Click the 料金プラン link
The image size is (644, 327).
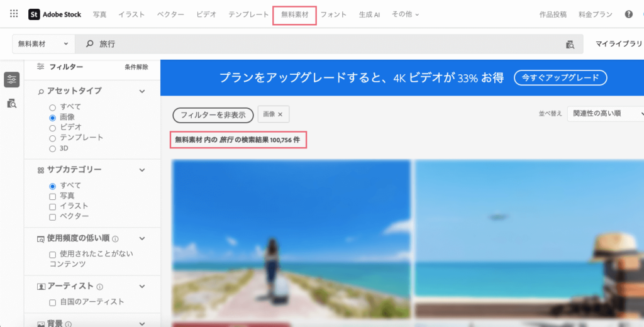click(595, 14)
